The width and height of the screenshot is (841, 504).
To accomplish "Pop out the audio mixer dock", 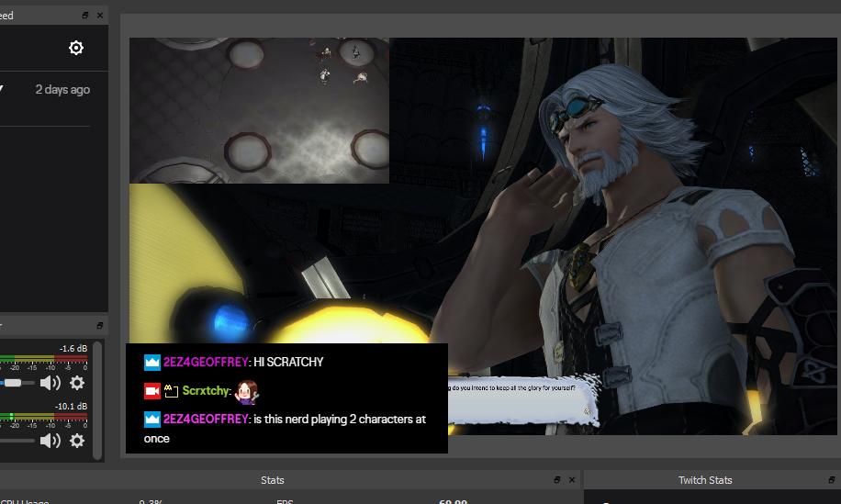I will [100, 326].
